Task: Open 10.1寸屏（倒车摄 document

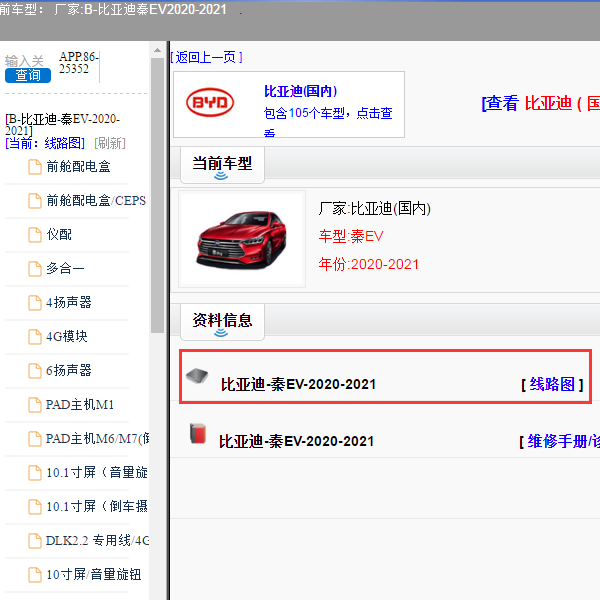Action: click(x=97, y=507)
